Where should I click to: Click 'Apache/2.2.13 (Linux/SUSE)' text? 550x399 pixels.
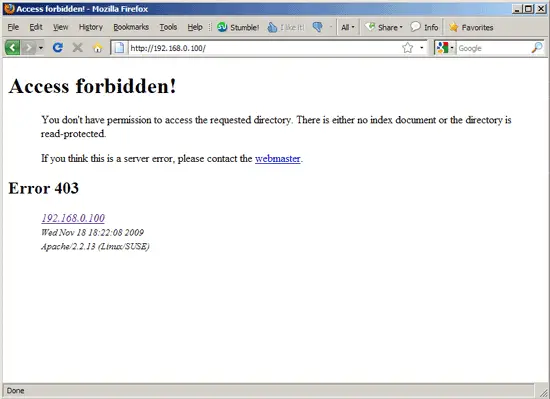point(95,246)
